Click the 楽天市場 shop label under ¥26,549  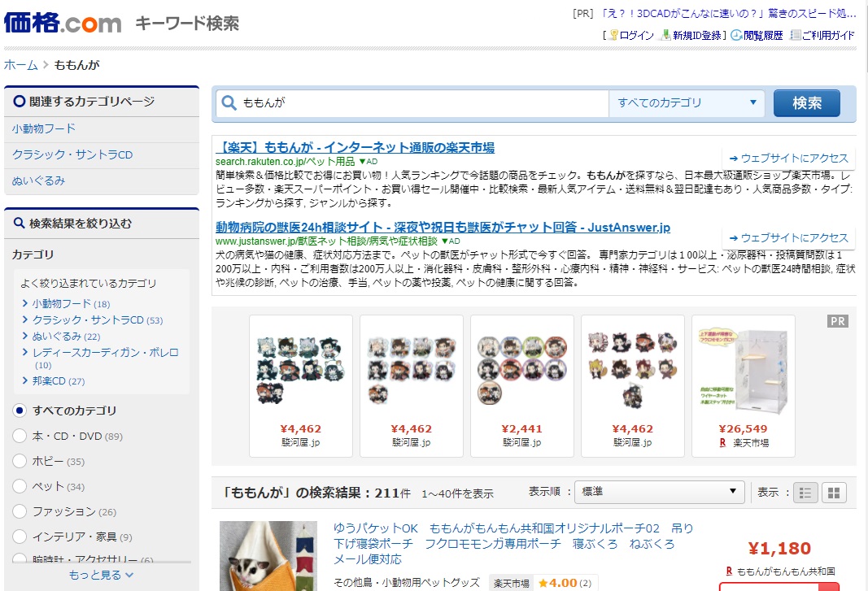751,443
